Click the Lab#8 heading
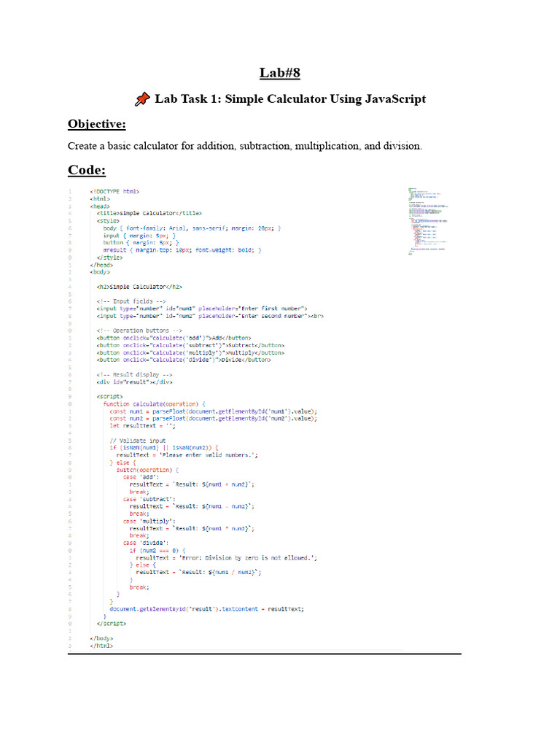Image resolution: width=560 pixels, height=747 pixels. [x=279, y=73]
